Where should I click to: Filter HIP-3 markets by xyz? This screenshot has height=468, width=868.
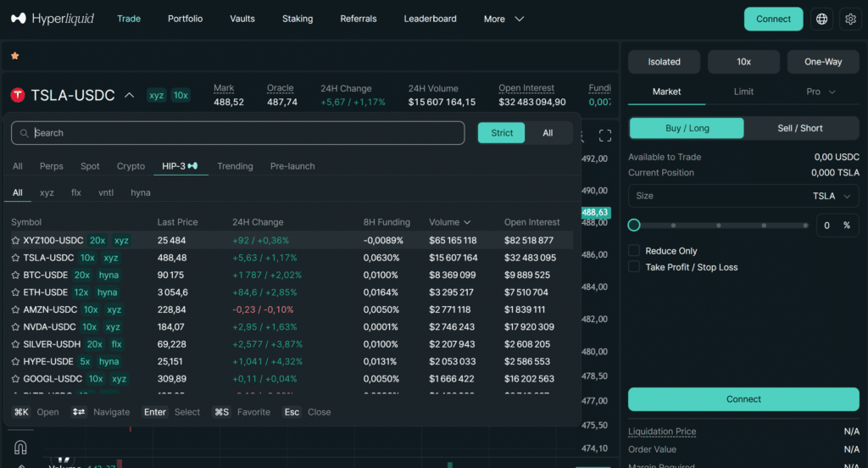[x=47, y=192]
